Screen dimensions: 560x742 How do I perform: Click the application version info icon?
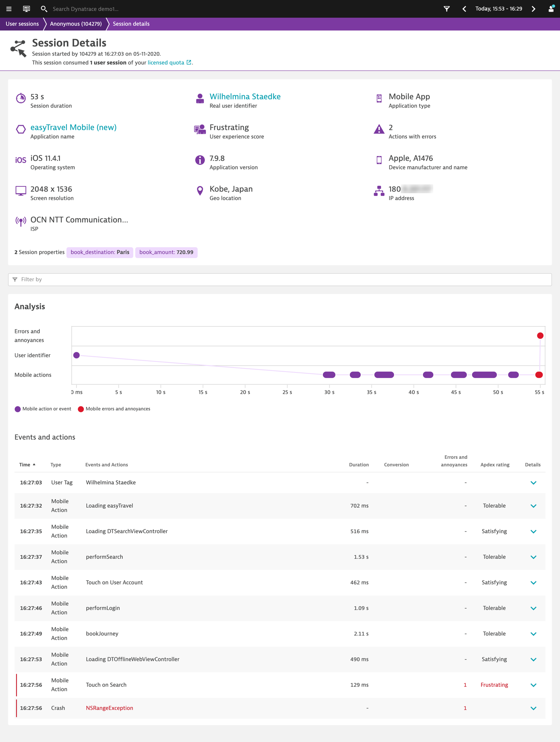click(200, 160)
